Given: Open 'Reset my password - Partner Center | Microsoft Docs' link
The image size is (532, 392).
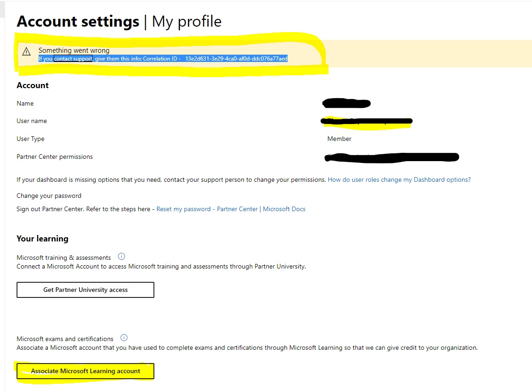Looking at the screenshot, I should point(231,209).
